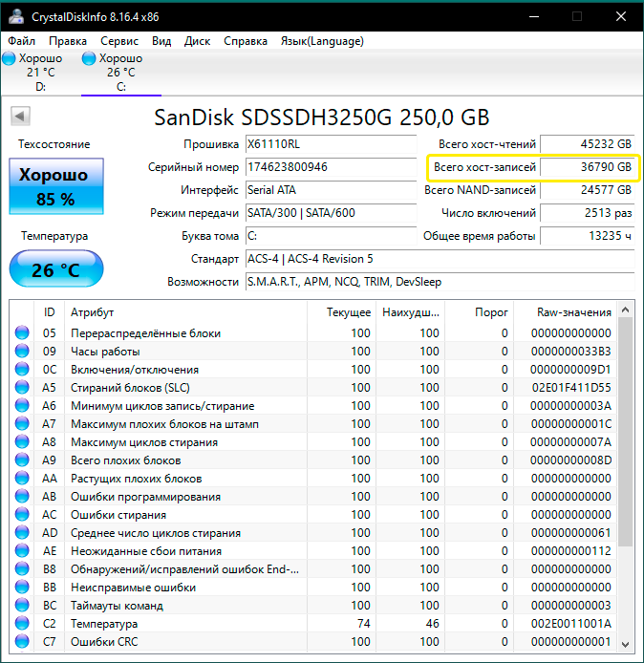
Task: Click the Атрибут column header
Action: [185, 312]
